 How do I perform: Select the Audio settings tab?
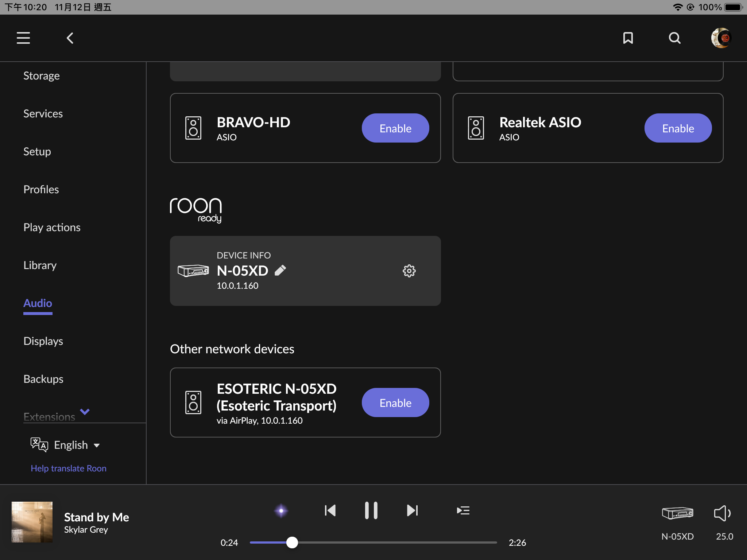point(38,303)
